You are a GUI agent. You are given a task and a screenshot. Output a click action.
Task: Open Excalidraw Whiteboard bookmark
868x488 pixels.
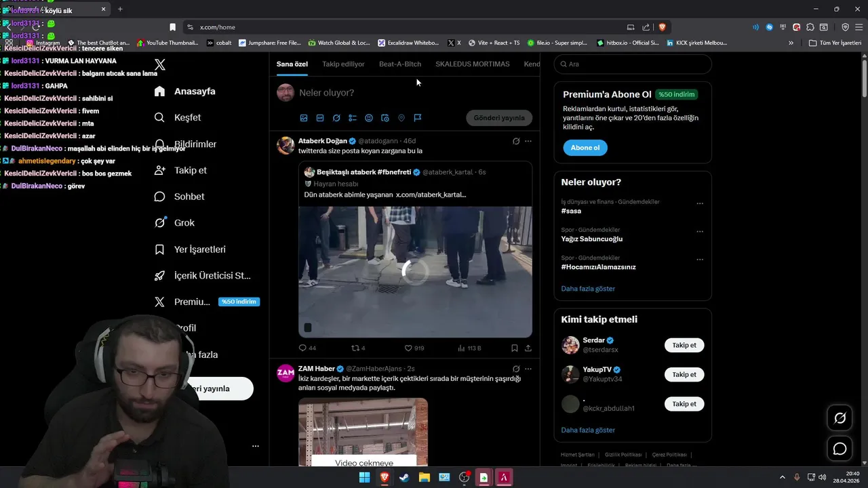point(408,43)
